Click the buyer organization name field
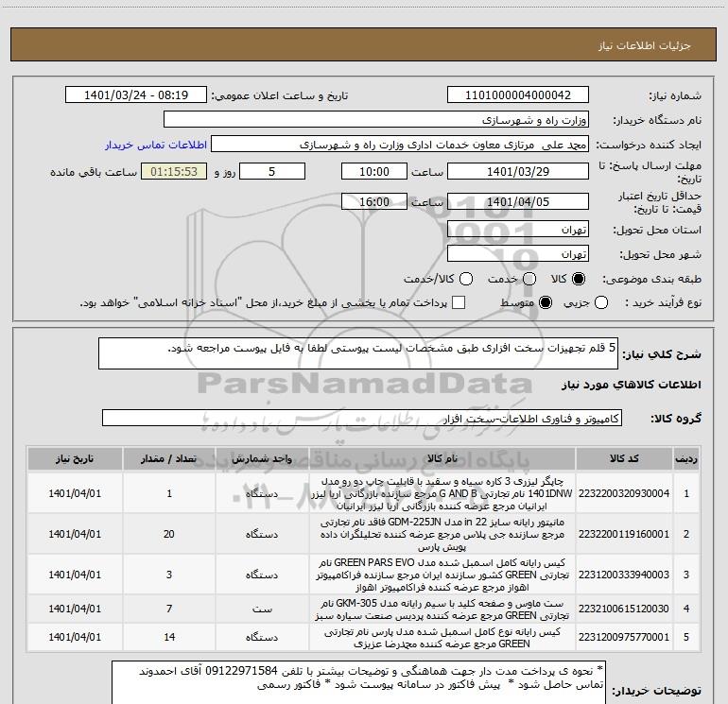The image size is (728, 704). 376,120
